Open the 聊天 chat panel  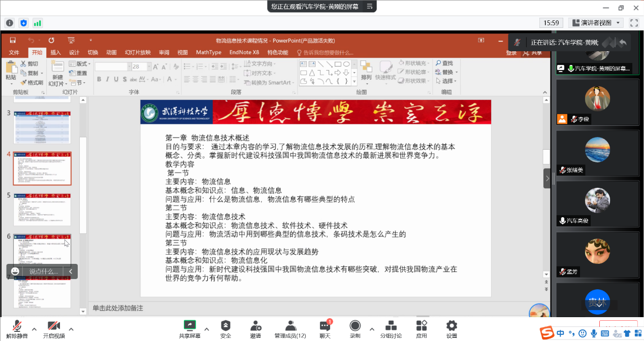[325, 329]
